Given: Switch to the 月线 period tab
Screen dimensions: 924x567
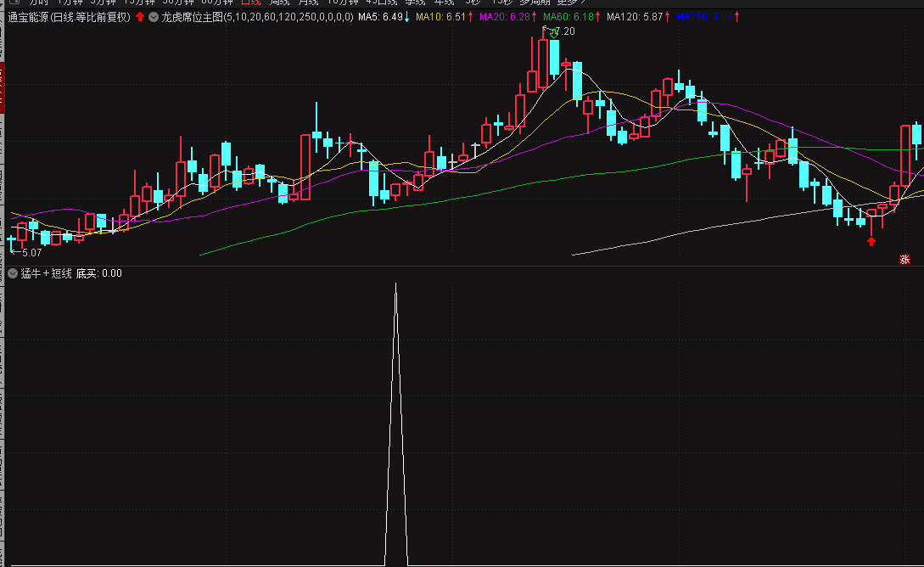Looking at the screenshot, I should 308,3.
